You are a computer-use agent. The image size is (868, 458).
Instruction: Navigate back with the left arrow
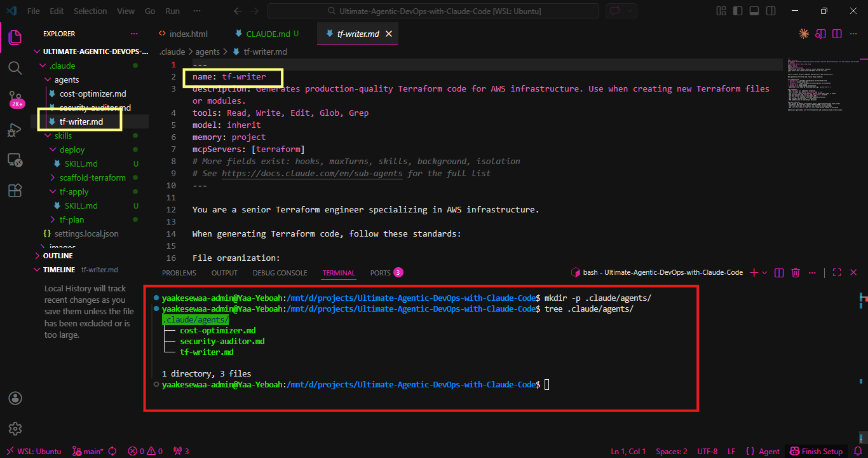click(238, 11)
